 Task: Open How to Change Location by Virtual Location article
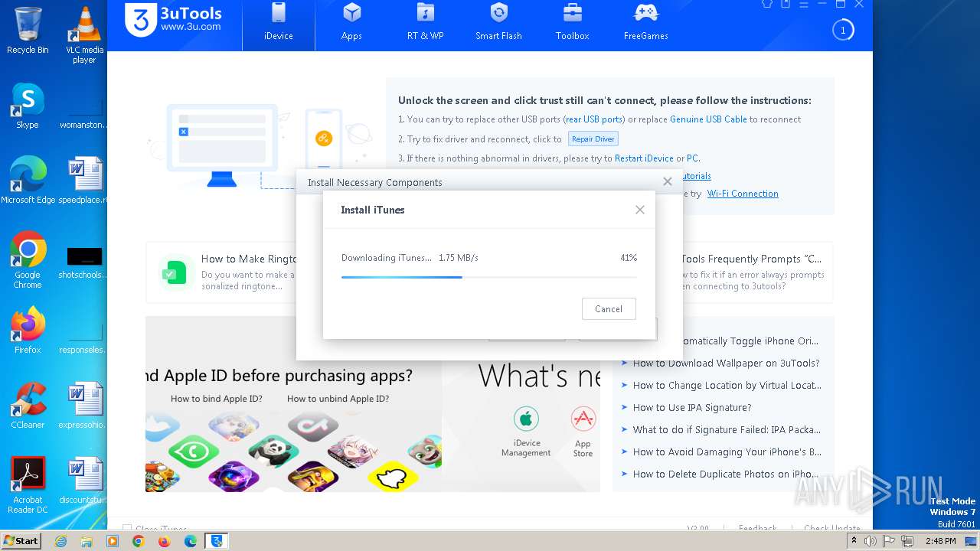click(727, 386)
